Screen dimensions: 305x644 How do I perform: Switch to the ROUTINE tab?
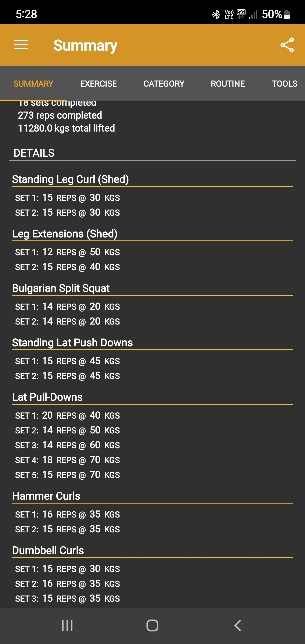pos(228,83)
